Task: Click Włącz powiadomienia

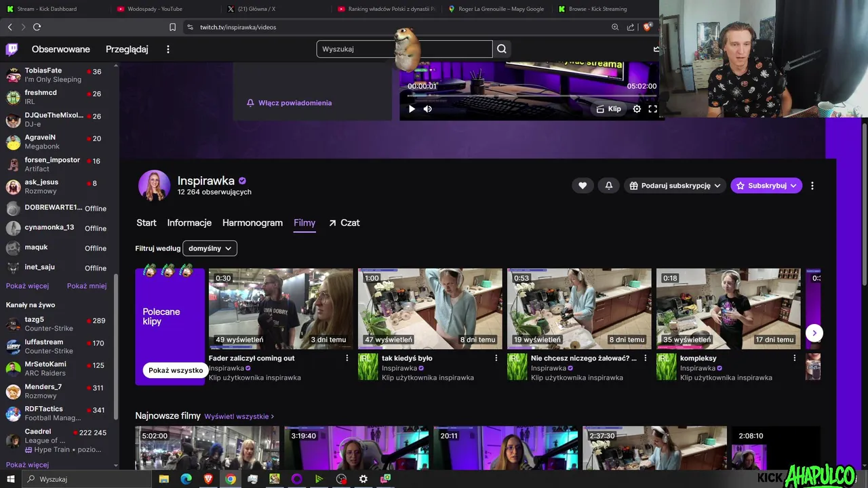Action: point(289,103)
